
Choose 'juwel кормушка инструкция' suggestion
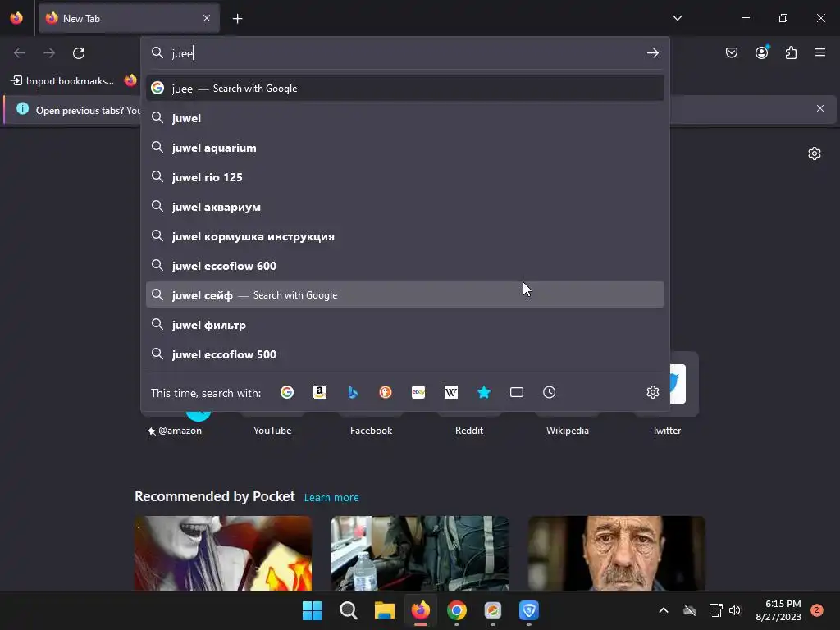[x=405, y=235]
